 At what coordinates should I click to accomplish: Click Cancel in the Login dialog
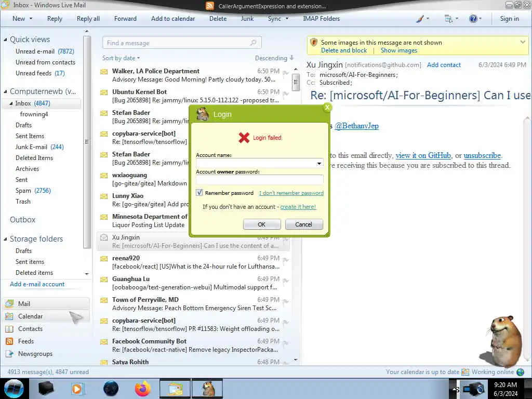tap(303, 224)
